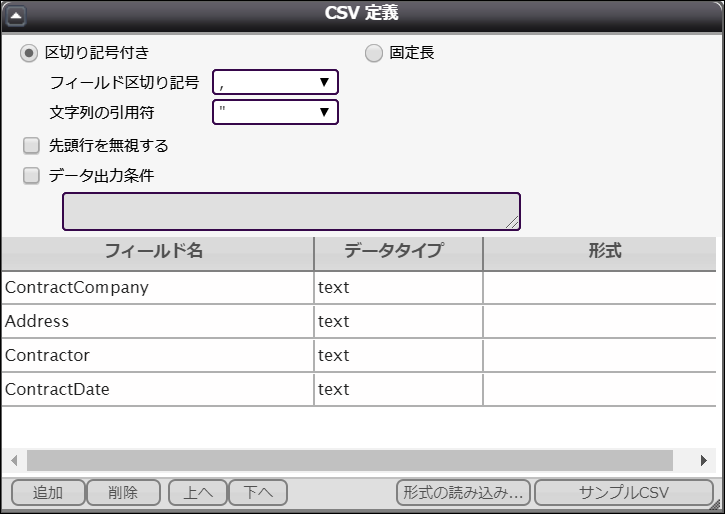Move the row down with the 下へ button
This screenshot has width=725, height=514.
pyautogui.click(x=258, y=493)
